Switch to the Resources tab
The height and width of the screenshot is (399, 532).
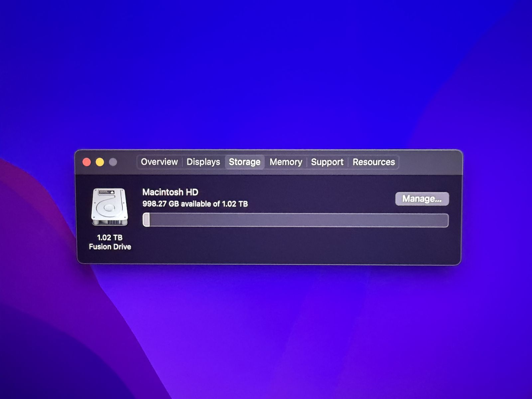pyautogui.click(x=374, y=162)
